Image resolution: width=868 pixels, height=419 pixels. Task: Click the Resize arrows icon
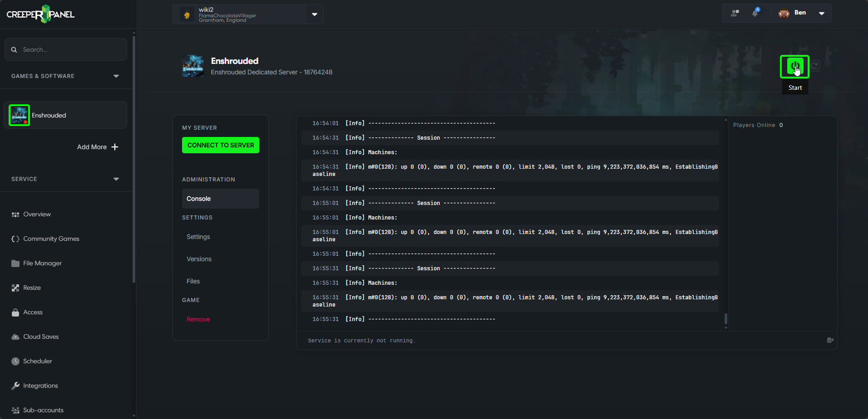click(x=15, y=288)
